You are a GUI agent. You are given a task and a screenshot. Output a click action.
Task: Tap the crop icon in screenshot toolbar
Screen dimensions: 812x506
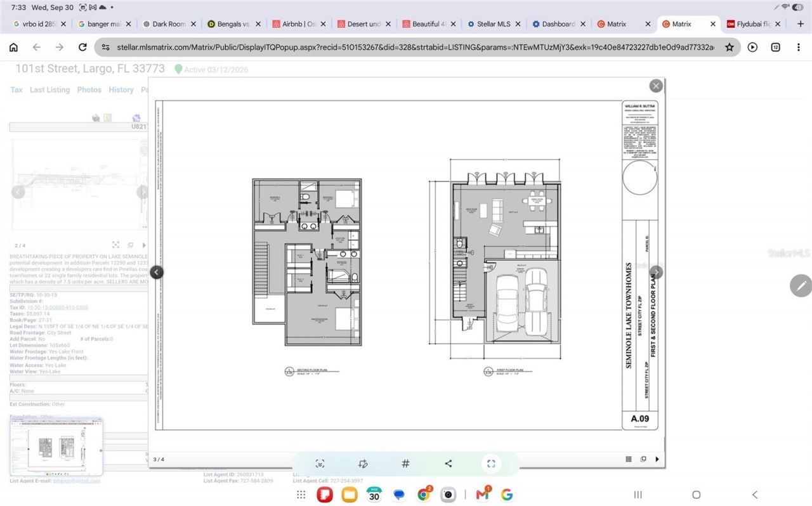pos(363,464)
